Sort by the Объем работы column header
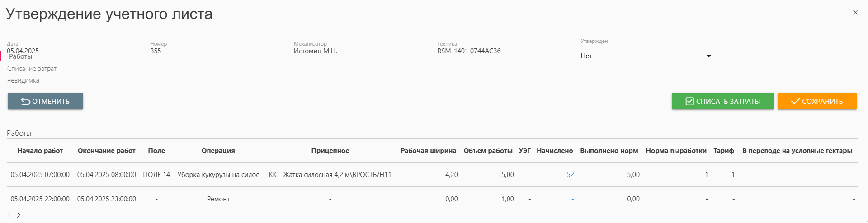The image size is (868, 223). coord(488,151)
